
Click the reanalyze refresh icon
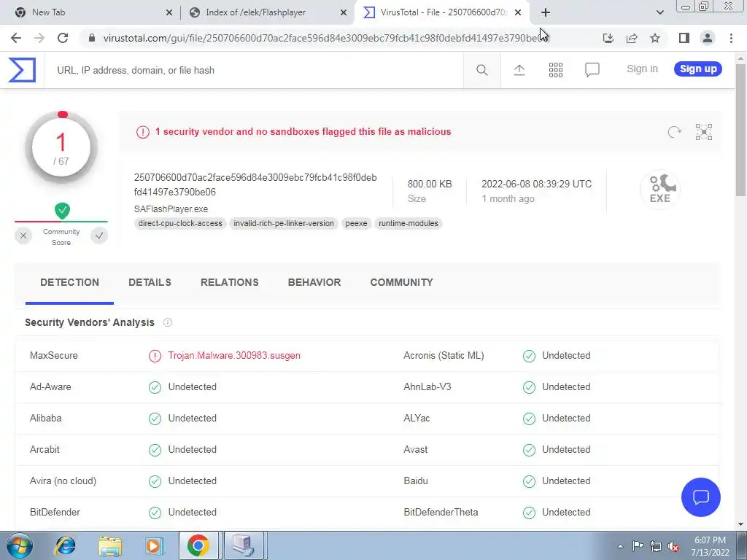[x=674, y=132]
